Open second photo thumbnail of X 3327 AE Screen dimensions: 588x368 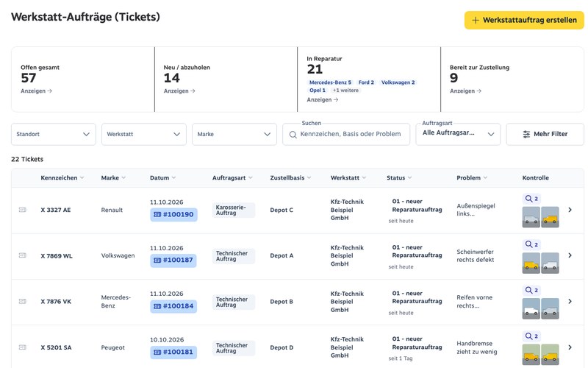[550, 217]
